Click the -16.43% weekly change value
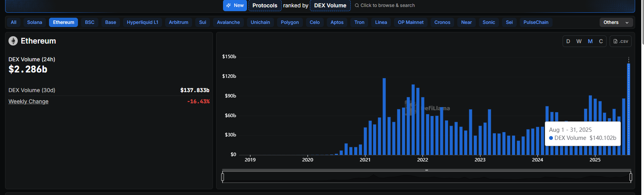The width and height of the screenshot is (644, 195). click(198, 101)
